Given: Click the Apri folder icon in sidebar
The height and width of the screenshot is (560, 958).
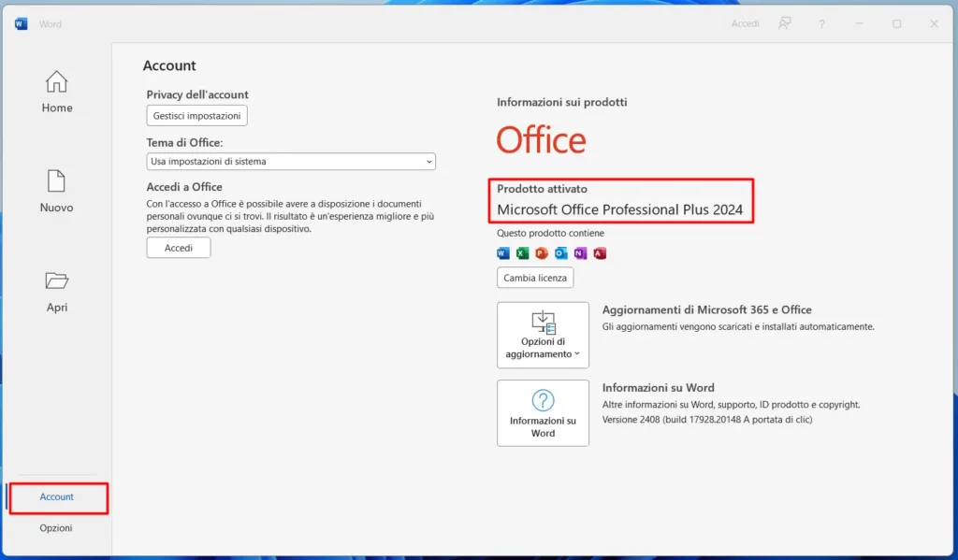Looking at the screenshot, I should click(56, 282).
